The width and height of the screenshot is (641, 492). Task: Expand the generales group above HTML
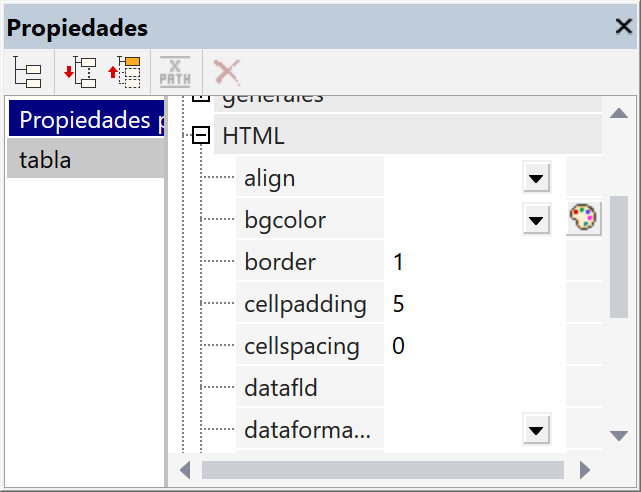coord(201,97)
